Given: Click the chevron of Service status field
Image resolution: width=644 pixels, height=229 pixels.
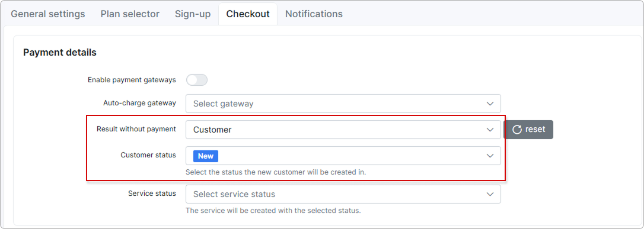Looking at the screenshot, I should (x=490, y=193).
